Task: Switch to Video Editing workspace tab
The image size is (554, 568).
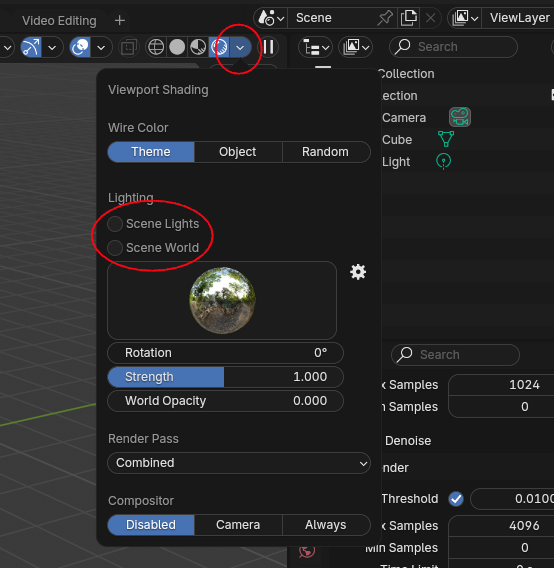Action: (x=59, y=21)
